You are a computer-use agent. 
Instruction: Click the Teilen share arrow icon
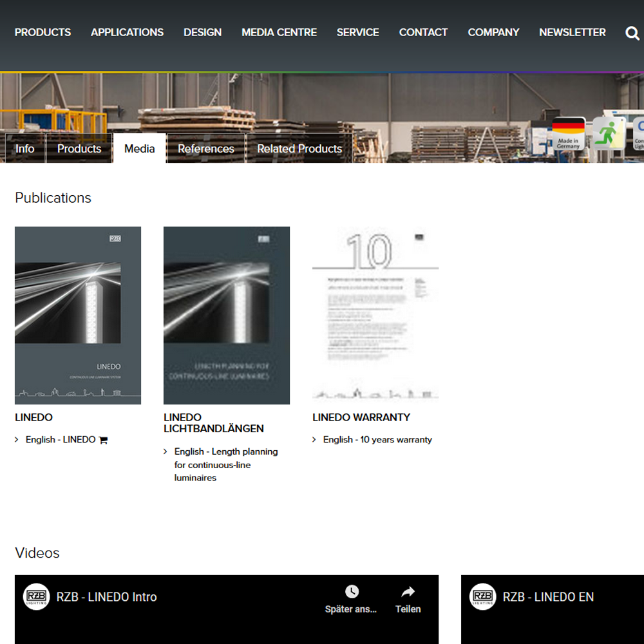click(x=408, y=591)
